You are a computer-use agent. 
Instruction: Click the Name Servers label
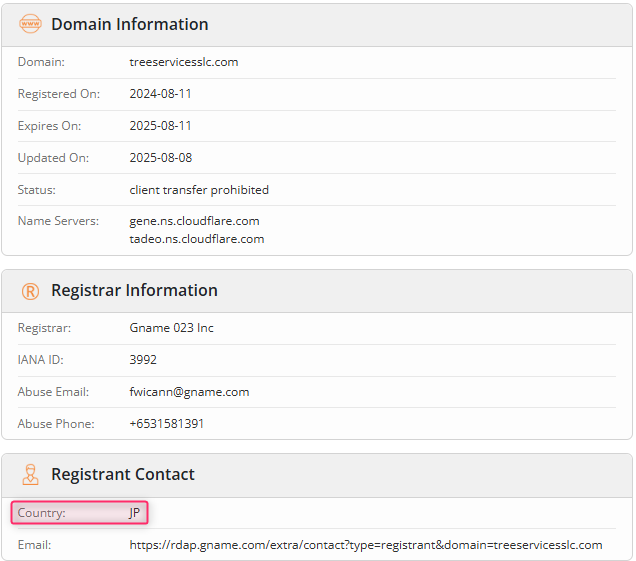(x=58, y=221)
